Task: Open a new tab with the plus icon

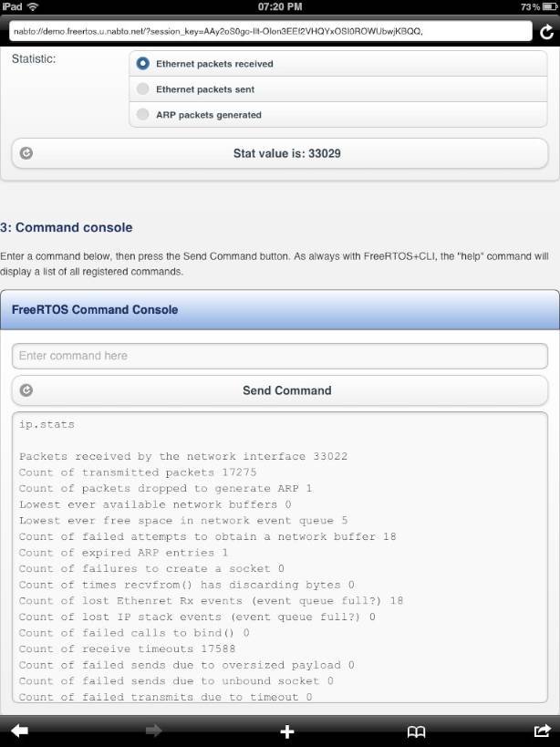Action: coord(287,731)
